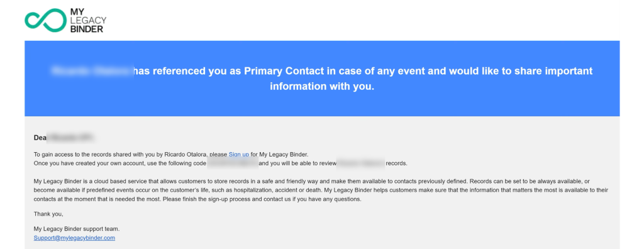
Task: Select the blurred access code
Action: point(233,163)
